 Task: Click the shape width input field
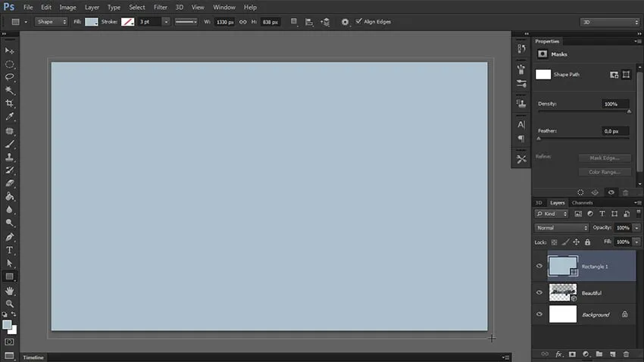[x=224, y=22]
